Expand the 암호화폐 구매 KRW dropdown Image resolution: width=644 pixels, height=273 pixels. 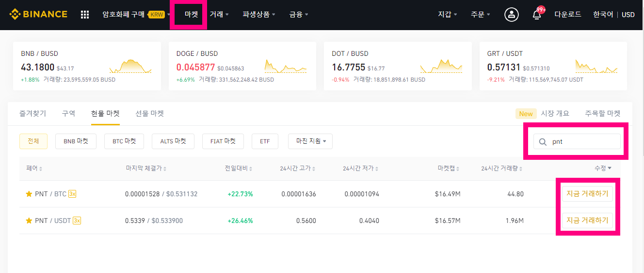pos(136,15)
